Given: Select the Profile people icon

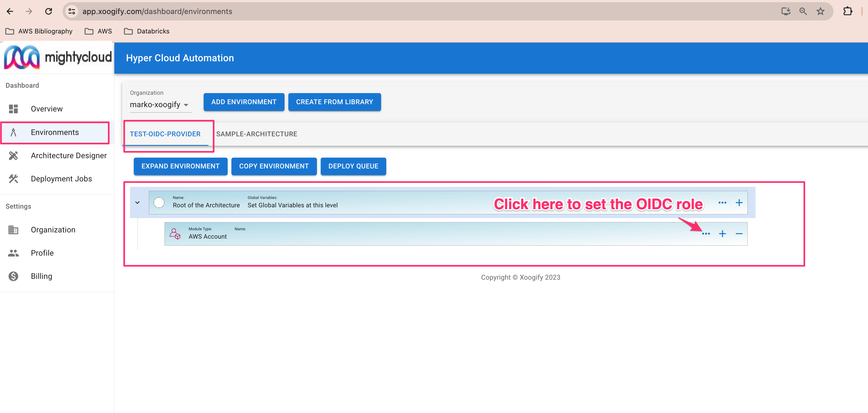Looking at the screenshot, I should tap(13, 253).
